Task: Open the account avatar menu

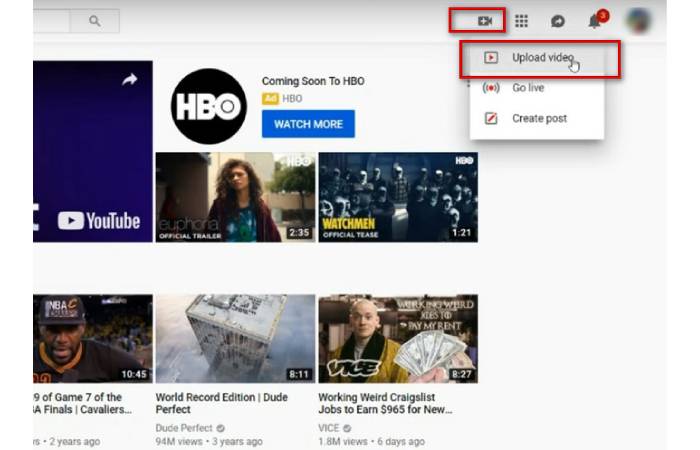Action: click(639, 21)
